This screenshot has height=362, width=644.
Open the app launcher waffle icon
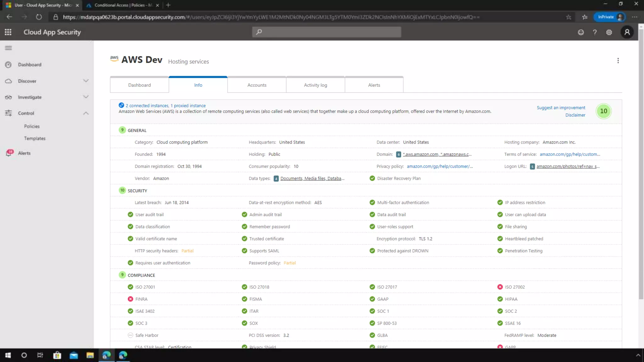click(x=8, y=32)
